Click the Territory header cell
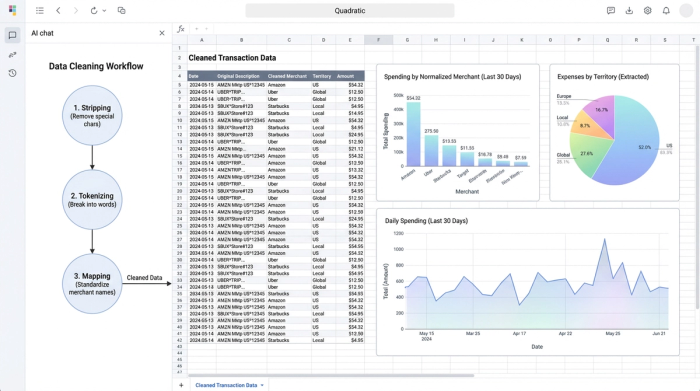This screenshot has height=391, width=700. [x=323, y=76]
